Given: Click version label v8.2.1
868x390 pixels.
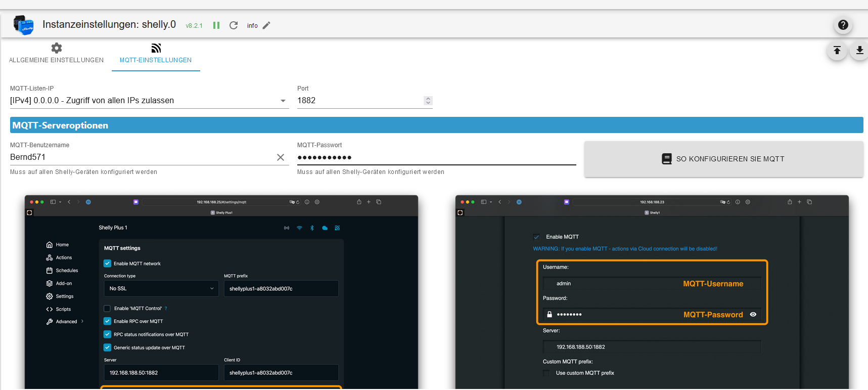Looking at the screenshot, I should (x=194, y=26).
